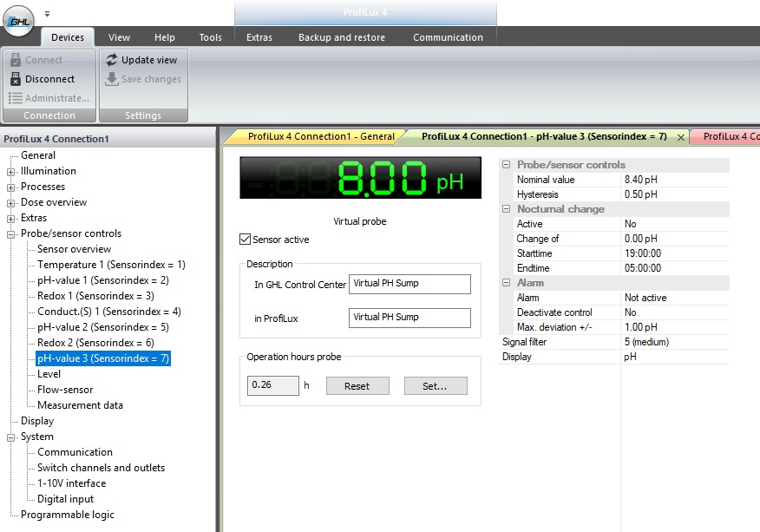The image size is (760, 532).
Task: Select General in the tree
Action: click(38, 155)
